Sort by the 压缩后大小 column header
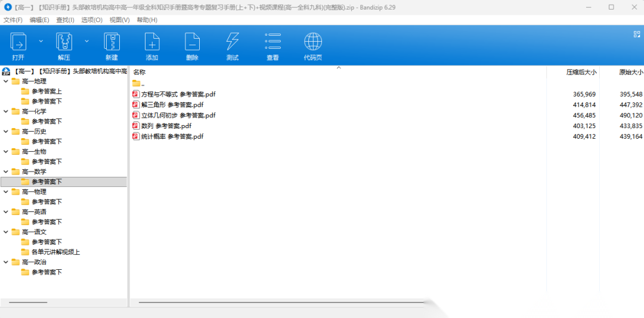The width and height of the screenshot is (644, 318). tap(581, 72)
